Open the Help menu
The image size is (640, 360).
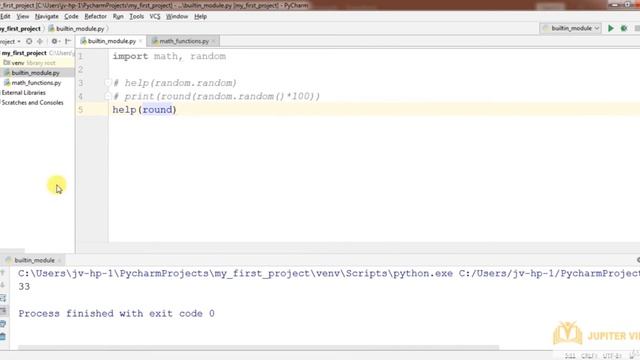pos(200,16)
